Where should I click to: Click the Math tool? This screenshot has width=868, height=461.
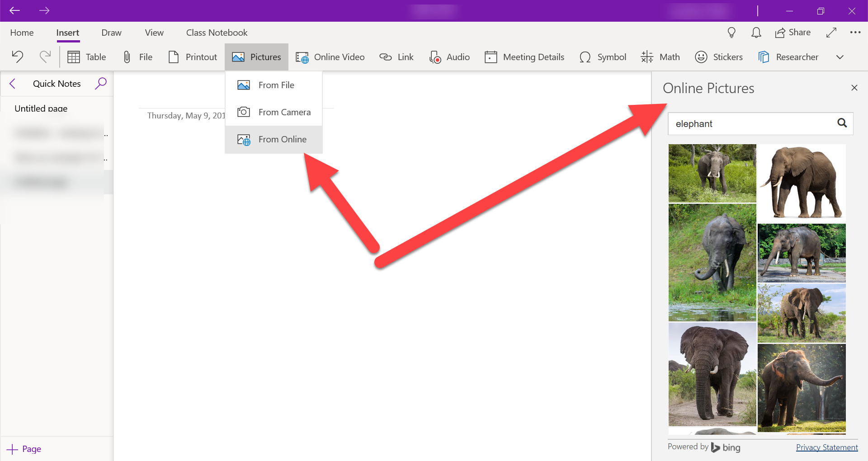click(660, 57)
